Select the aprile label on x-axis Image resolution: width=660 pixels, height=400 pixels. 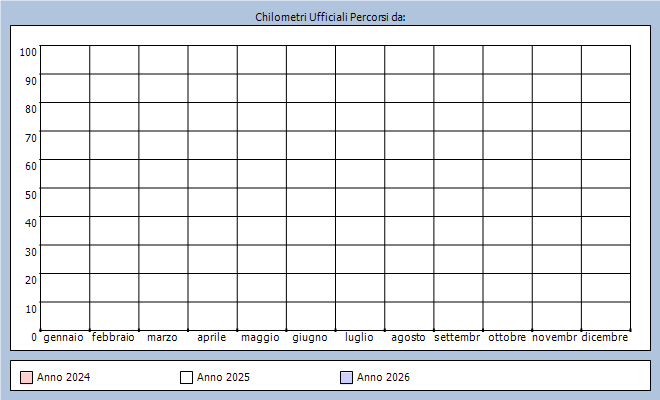(211, 338)
